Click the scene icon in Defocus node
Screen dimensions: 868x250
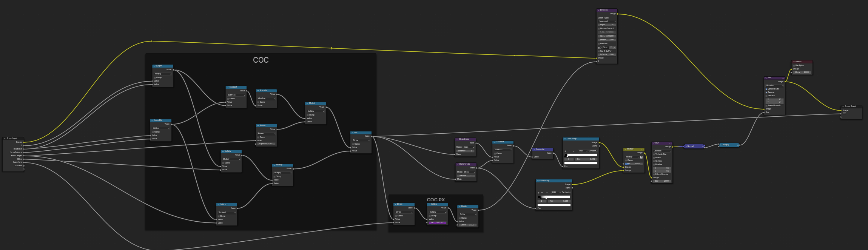600,48
